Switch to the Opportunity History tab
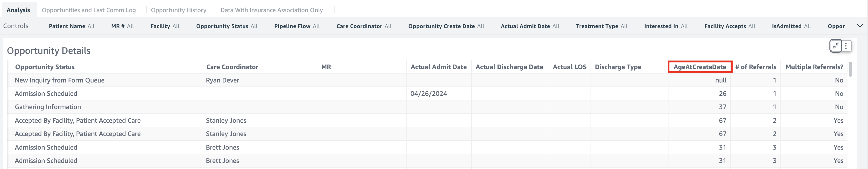The image size is (868, 169). [178, 10]
